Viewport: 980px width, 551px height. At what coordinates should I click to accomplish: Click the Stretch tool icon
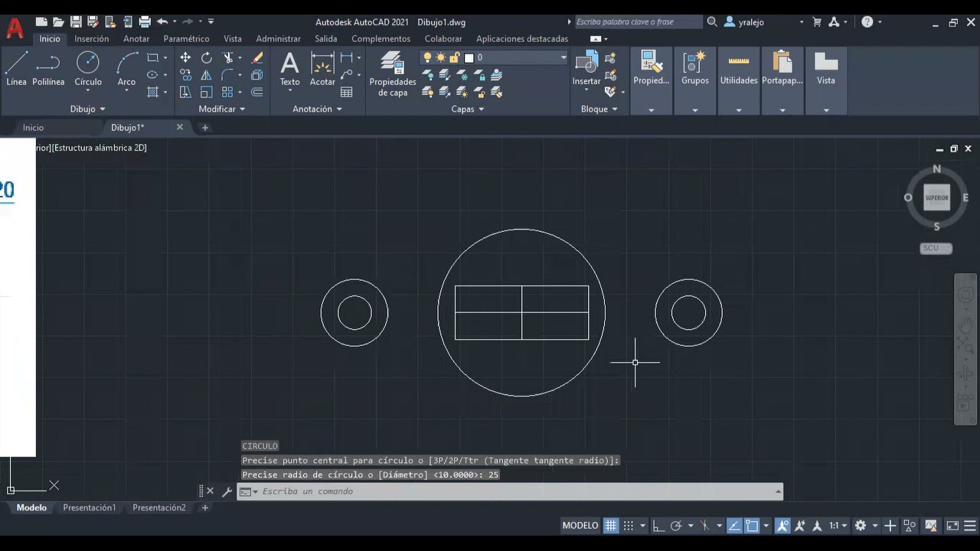[185, 92]
